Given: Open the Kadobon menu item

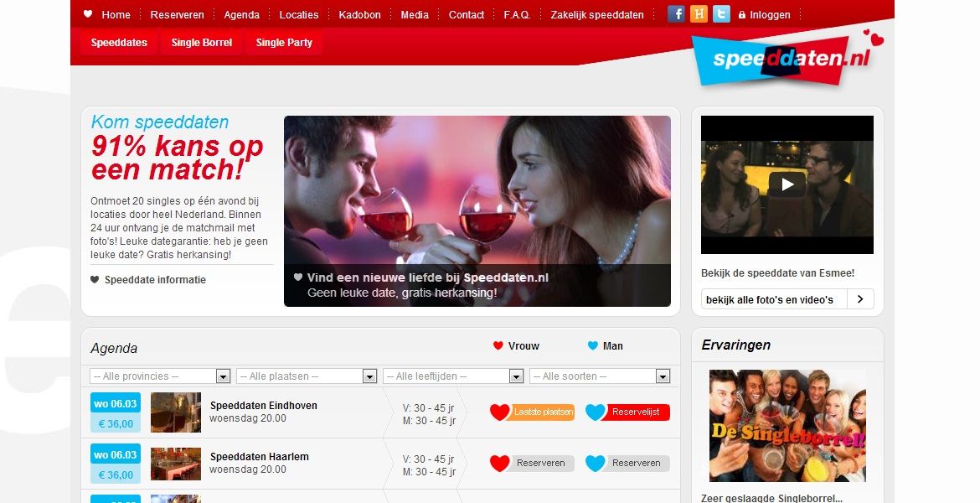Looking at the screenshot, I should [360, 15].
